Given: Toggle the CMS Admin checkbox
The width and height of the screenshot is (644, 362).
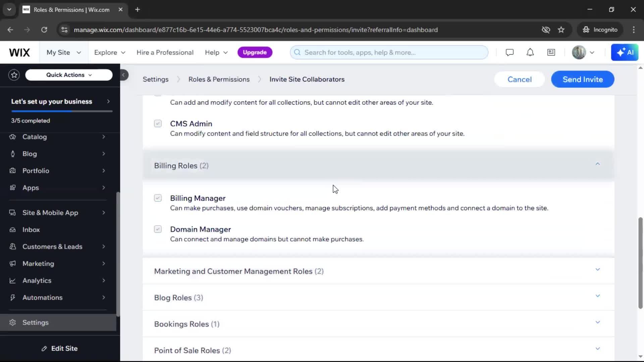Looking at the screenshot, I should [158, 124].
